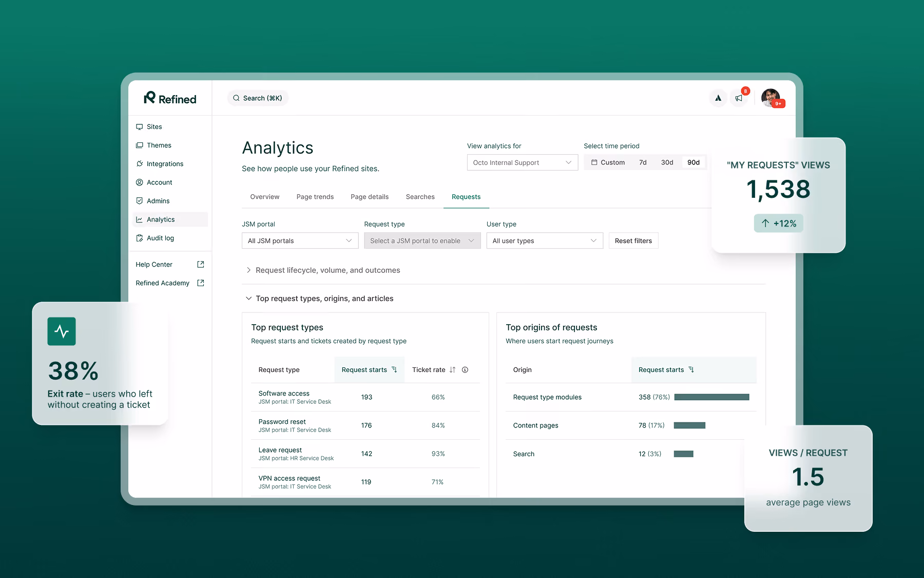The height and width of the screenshot is (578, 924).
Task: Open the Atlassian icon in header
Action: coord(718,98)
